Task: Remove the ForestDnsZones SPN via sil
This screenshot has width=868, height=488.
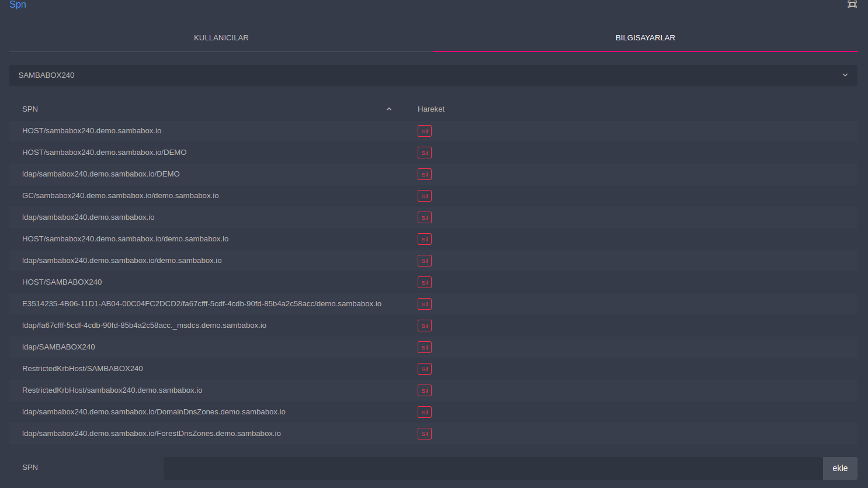Action: (x=425, y=434)
